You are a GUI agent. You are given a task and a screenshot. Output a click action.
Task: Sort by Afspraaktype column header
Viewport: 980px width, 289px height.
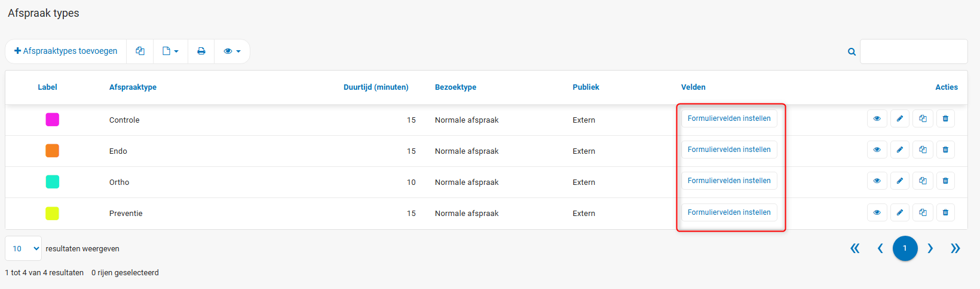click(133, 87)
